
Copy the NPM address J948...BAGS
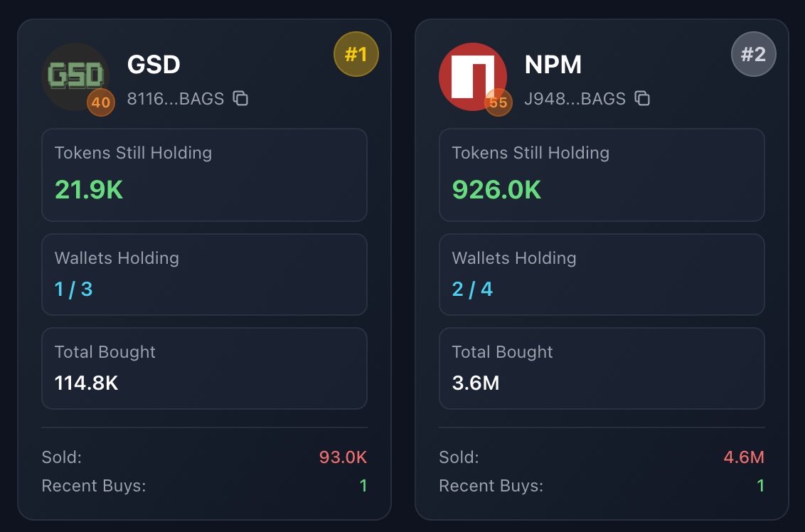[641, 98]
